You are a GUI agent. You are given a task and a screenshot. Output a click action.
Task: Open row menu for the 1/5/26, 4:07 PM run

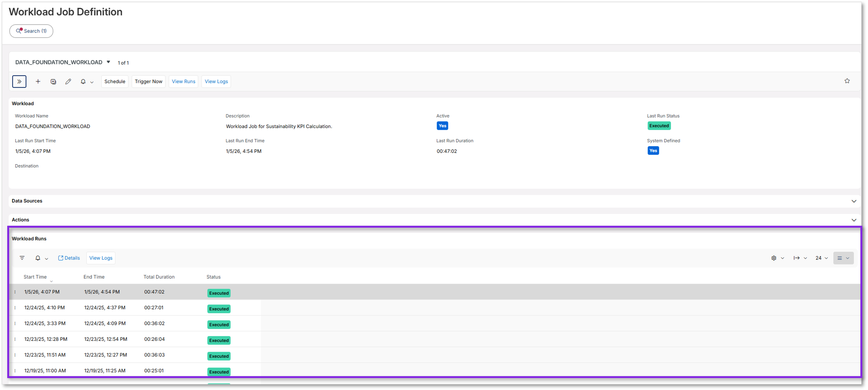click(x=15, y=292)
